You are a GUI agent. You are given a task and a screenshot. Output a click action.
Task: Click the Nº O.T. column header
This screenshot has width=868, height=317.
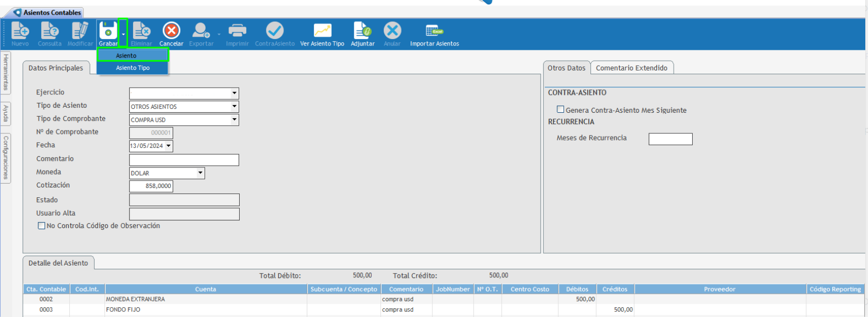(x=487, y=289)
